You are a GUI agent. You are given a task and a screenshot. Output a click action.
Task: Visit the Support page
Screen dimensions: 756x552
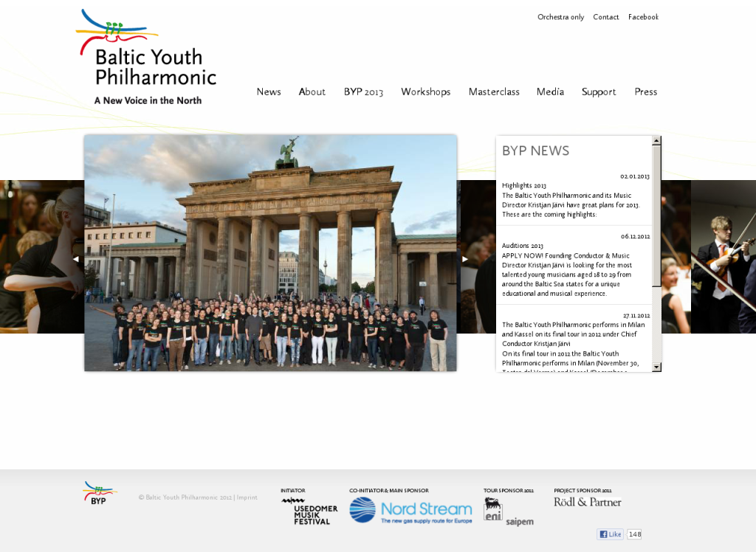tap(599, 92)
